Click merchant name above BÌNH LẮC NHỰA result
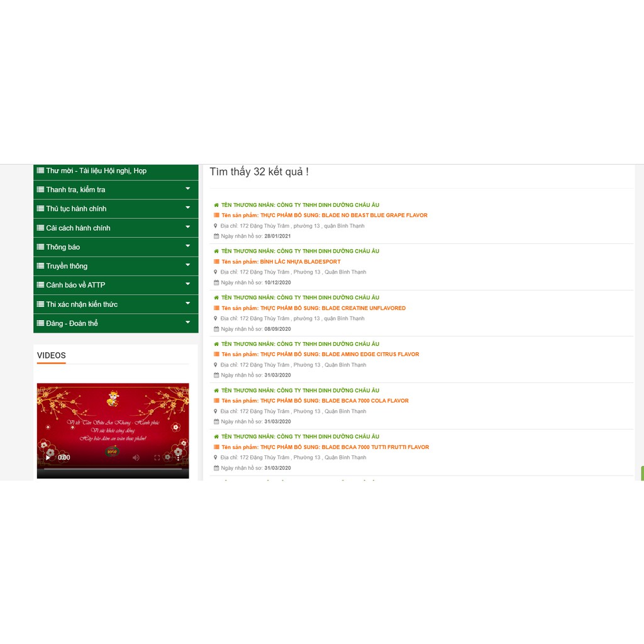 pos(300,251)
